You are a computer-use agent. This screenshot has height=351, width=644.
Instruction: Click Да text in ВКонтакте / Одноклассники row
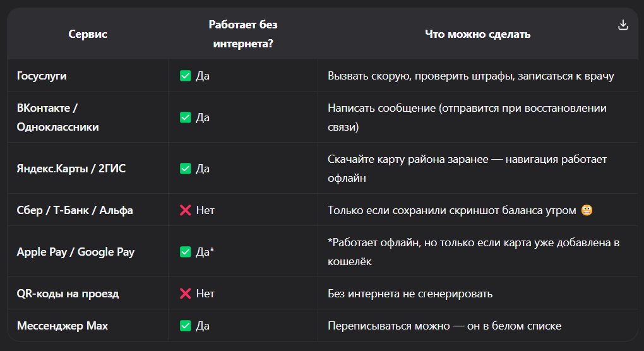tap(203, 117)
